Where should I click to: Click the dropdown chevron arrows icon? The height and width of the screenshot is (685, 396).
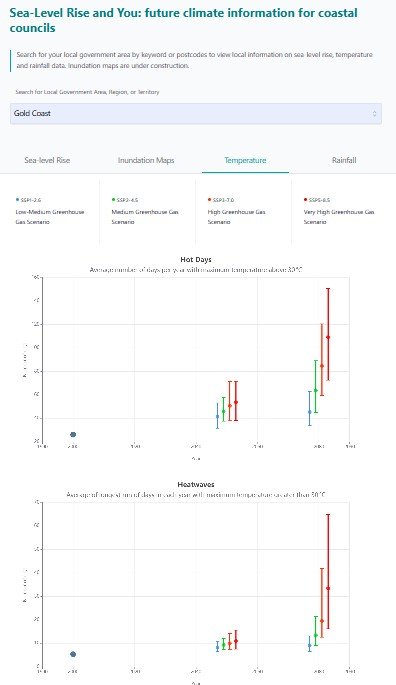click(x=375, y=114)
